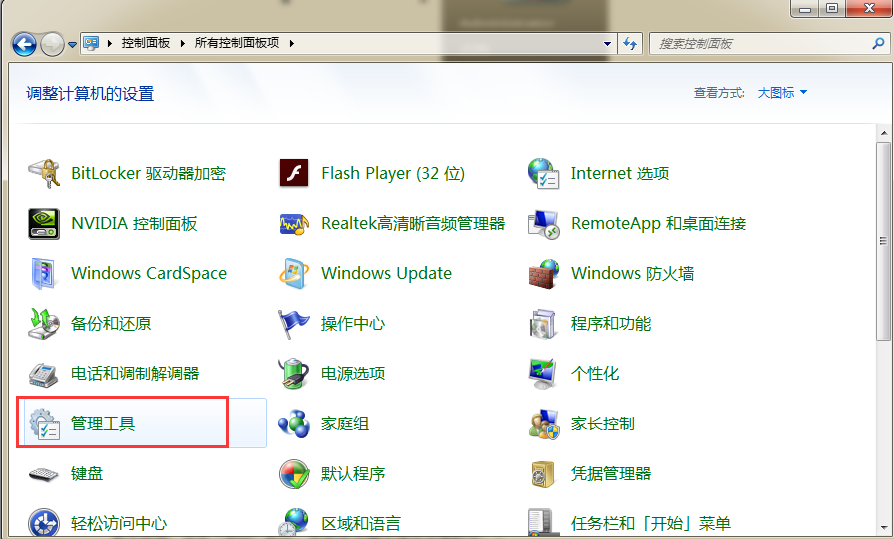Click the 控制面板 breadcrumb segment

coord(146,43)
